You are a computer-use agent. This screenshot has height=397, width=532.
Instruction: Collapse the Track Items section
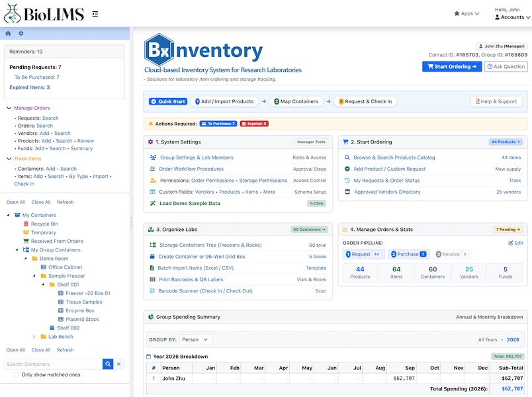click(x=9, y=158)
